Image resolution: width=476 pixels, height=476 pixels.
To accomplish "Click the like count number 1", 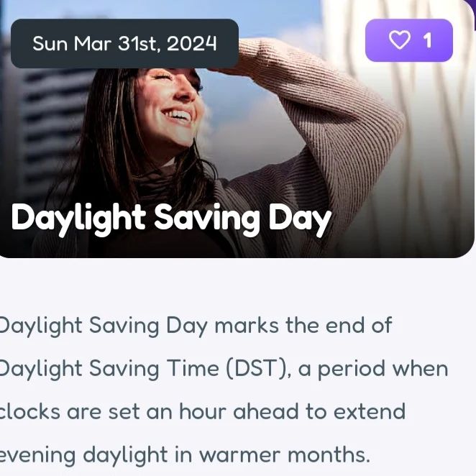I will 427,40.
